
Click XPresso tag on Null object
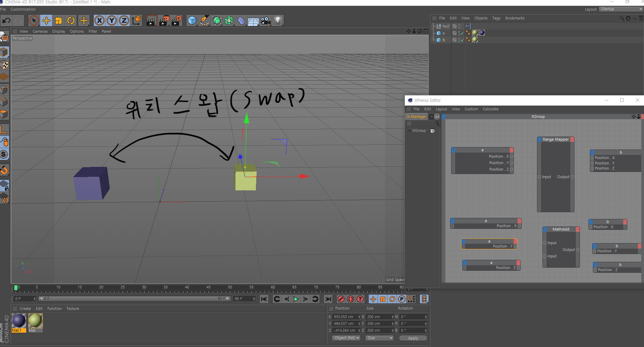(x=468, y=26)
